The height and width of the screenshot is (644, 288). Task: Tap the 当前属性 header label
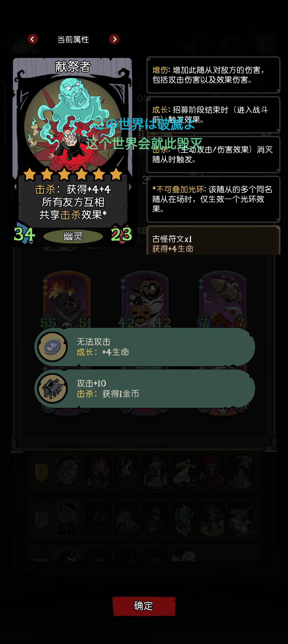tap(73, 39)
